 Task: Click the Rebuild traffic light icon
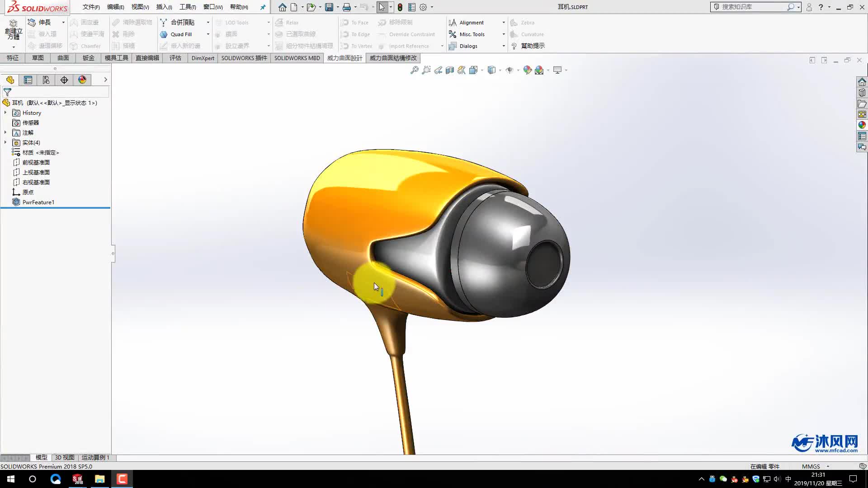pyautogui.click(x=400, y=7)
